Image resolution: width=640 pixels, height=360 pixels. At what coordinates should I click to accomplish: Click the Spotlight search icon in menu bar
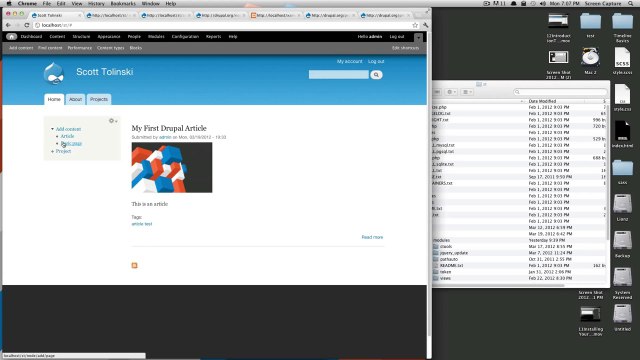[x=631, y=3]
